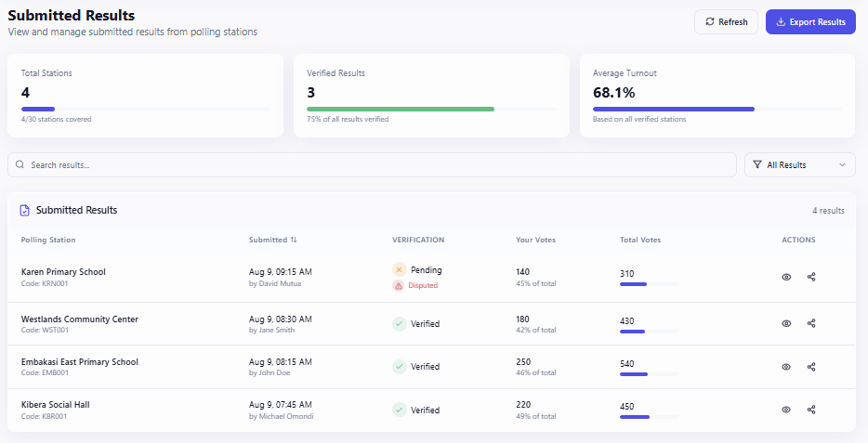The width and height of the screenshot is (868, 443).
Task: Click the Submitted Results document icon
Action: point(25,211)
